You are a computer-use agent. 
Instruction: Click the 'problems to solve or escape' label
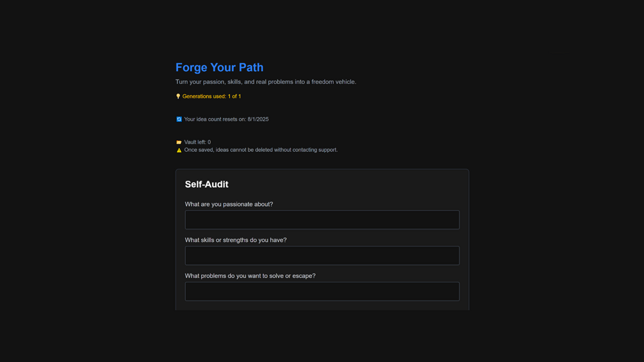(250, 276)
